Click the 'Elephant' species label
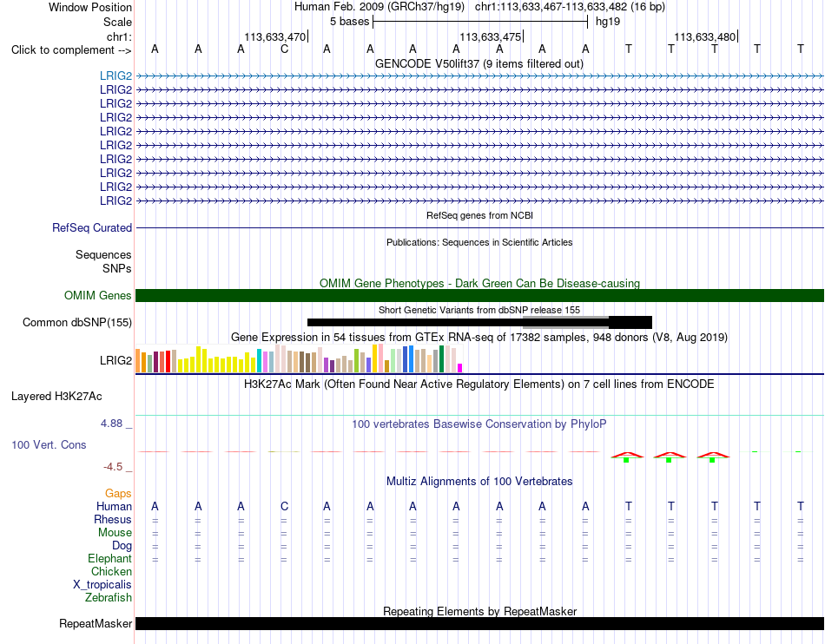825x644 pixels. [x=109, y=558]
